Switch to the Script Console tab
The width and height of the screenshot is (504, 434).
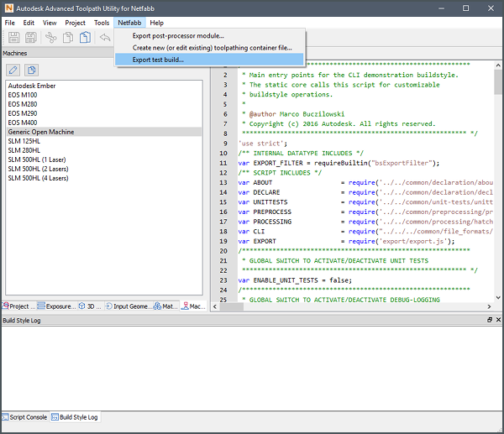click(26, 416)
